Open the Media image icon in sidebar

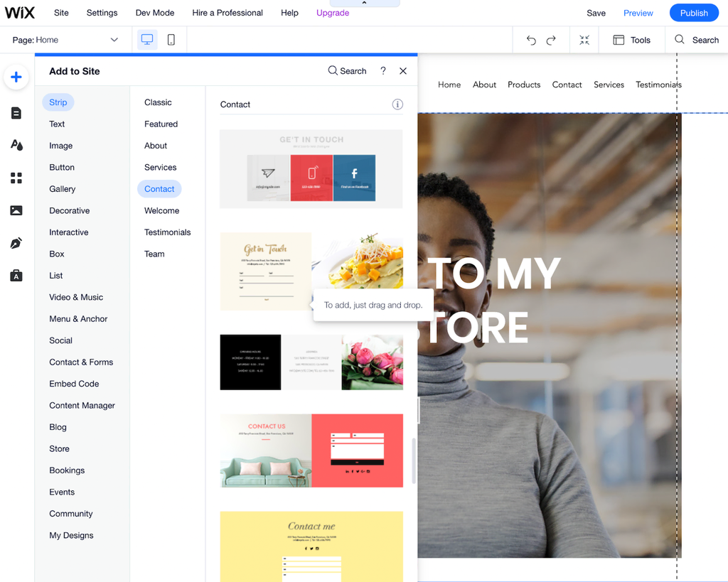pyautogui.click(x=16, y=210)
